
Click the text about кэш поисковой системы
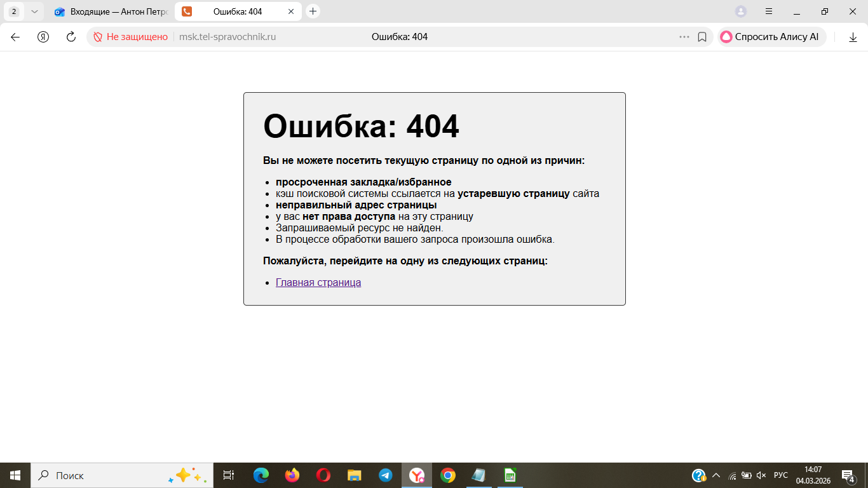(438, 194)
